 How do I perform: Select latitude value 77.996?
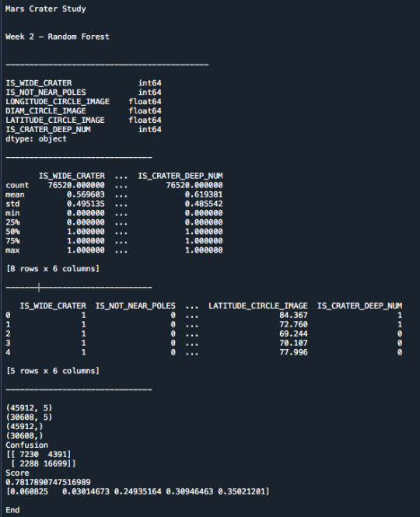293,352
